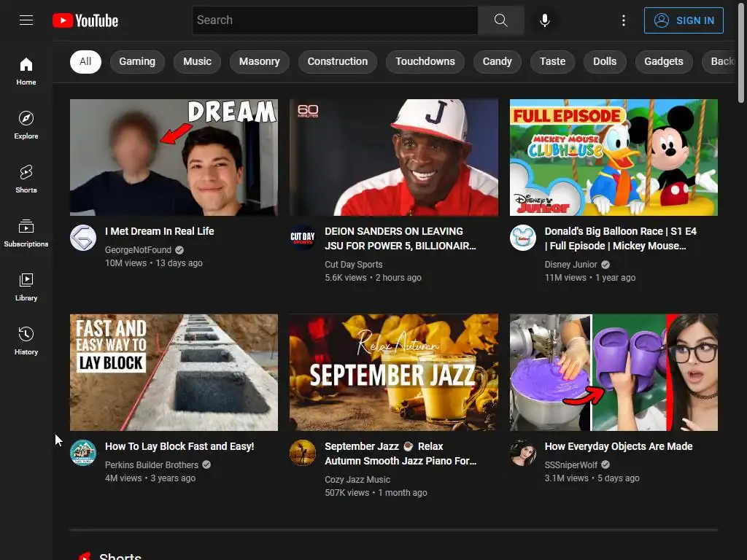Click Cozy Jazz Music channel avatar
The image size is (747, 560).
tap(303, 453)
